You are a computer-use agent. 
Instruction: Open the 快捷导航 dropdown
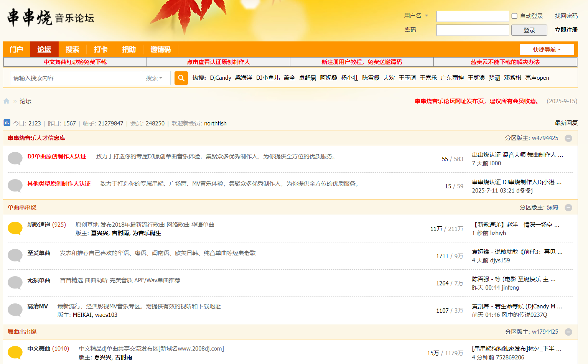coord(547,49)
